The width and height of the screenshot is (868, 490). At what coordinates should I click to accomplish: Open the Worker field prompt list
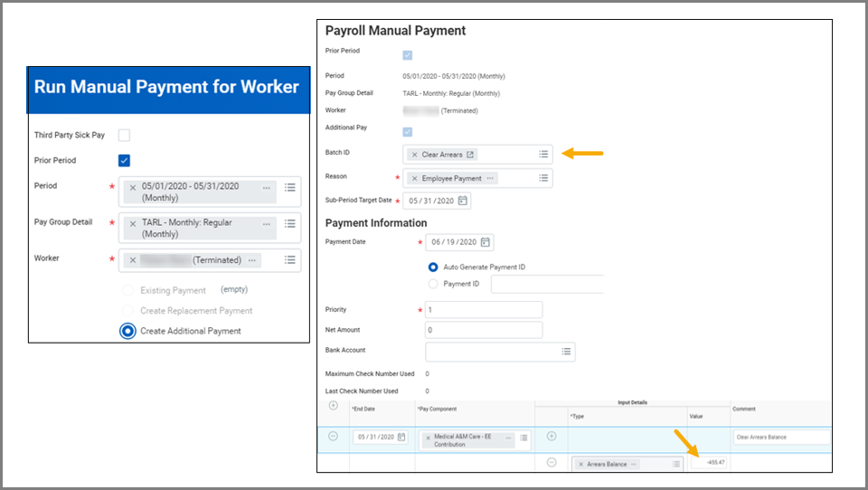pos(290,260)
